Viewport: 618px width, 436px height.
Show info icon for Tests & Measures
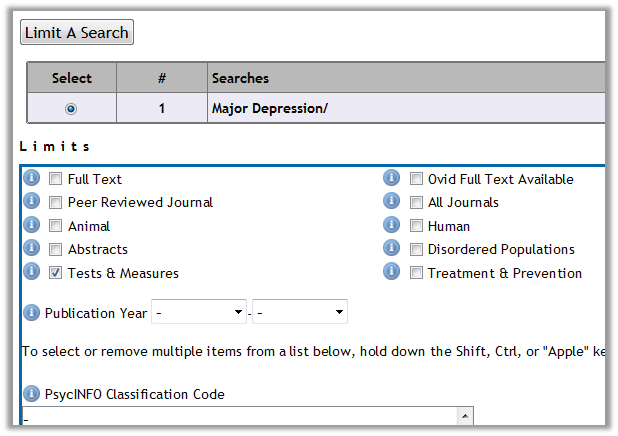coord(32,272)
